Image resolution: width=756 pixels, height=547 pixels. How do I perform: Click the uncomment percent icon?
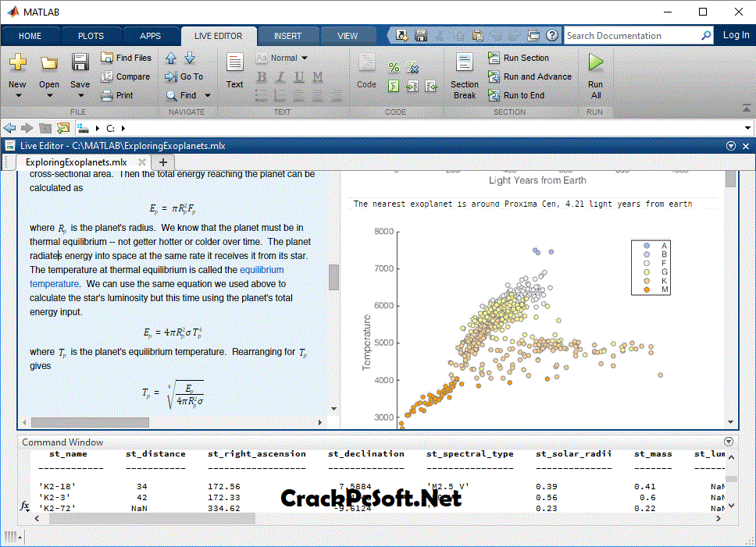pyautogui.click(x=412, y=67)
